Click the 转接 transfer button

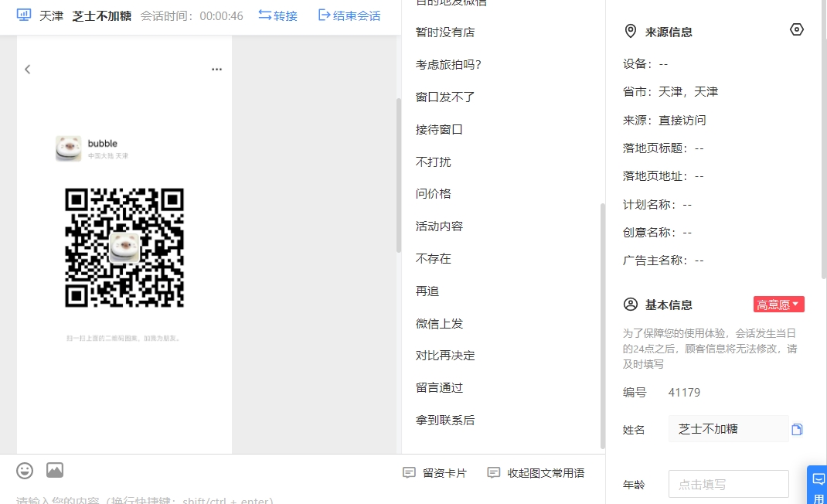pos(278,15)
